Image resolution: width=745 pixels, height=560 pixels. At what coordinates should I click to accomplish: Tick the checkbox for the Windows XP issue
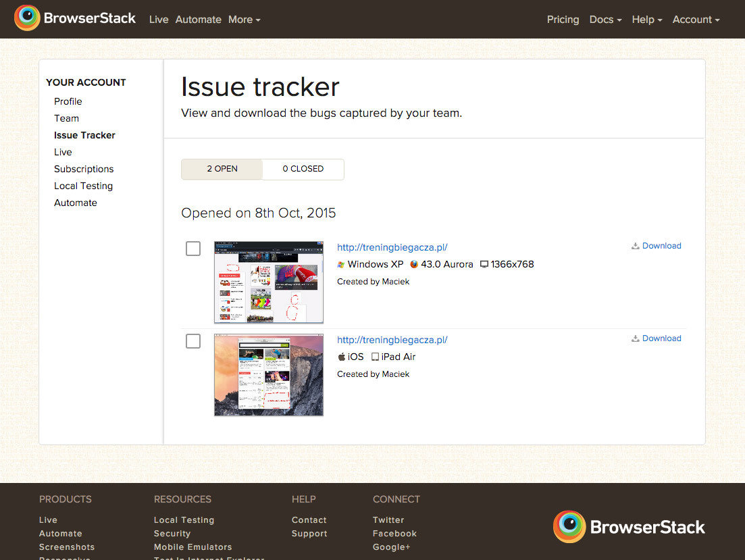[193, 249]
